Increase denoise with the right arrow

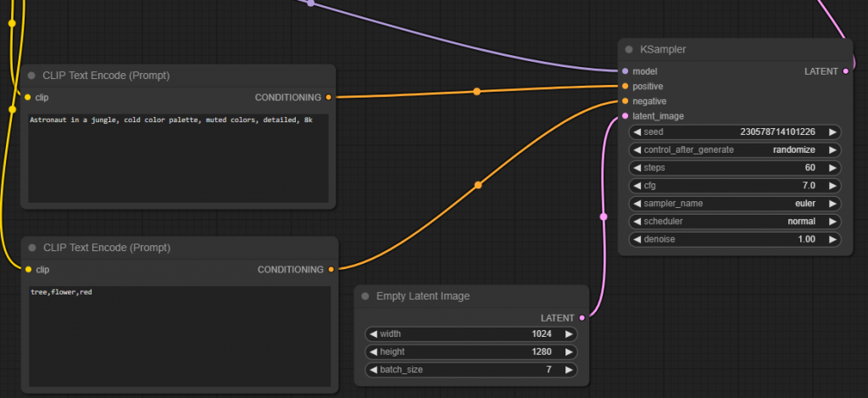(832, 239)
